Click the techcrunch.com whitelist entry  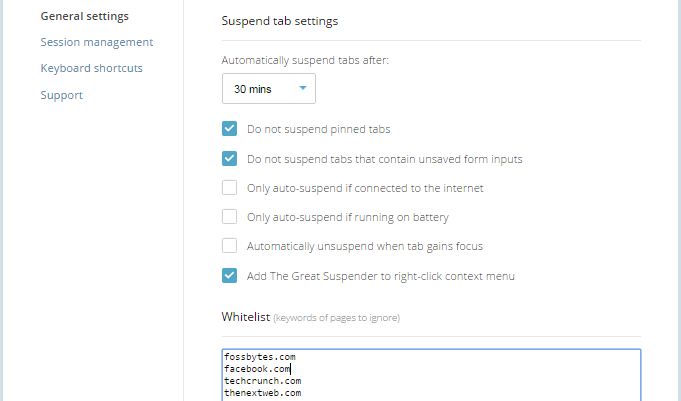pos(262,381)
